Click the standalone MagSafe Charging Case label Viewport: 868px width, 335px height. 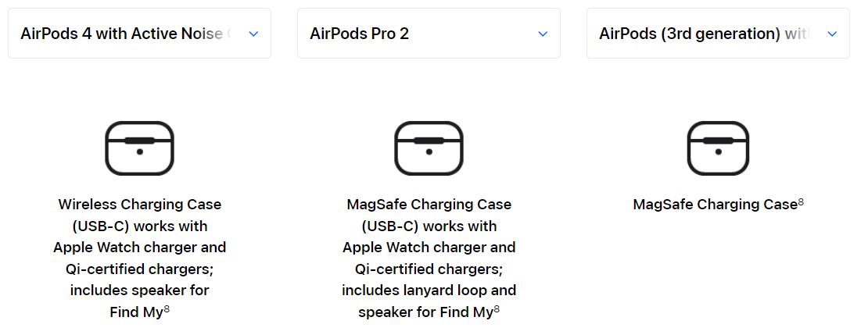coord(715,205)
